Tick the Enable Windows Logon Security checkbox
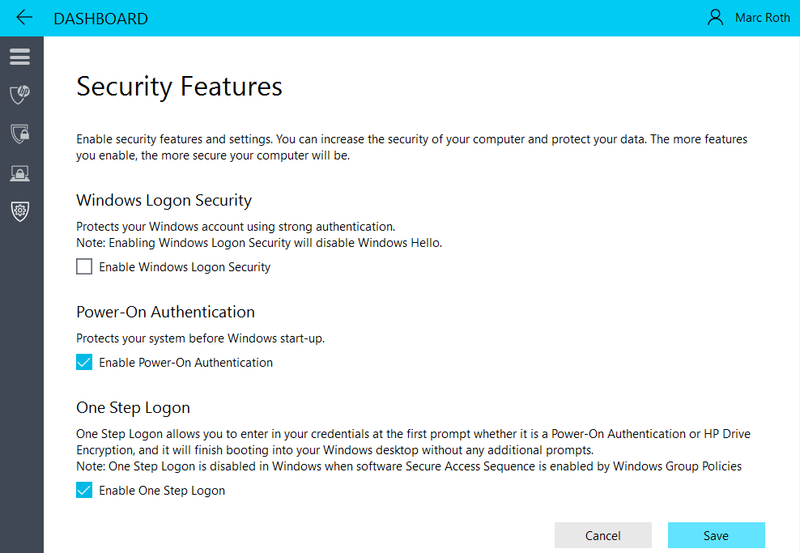Viewport: 800px width, 553px height. (84, 266)
